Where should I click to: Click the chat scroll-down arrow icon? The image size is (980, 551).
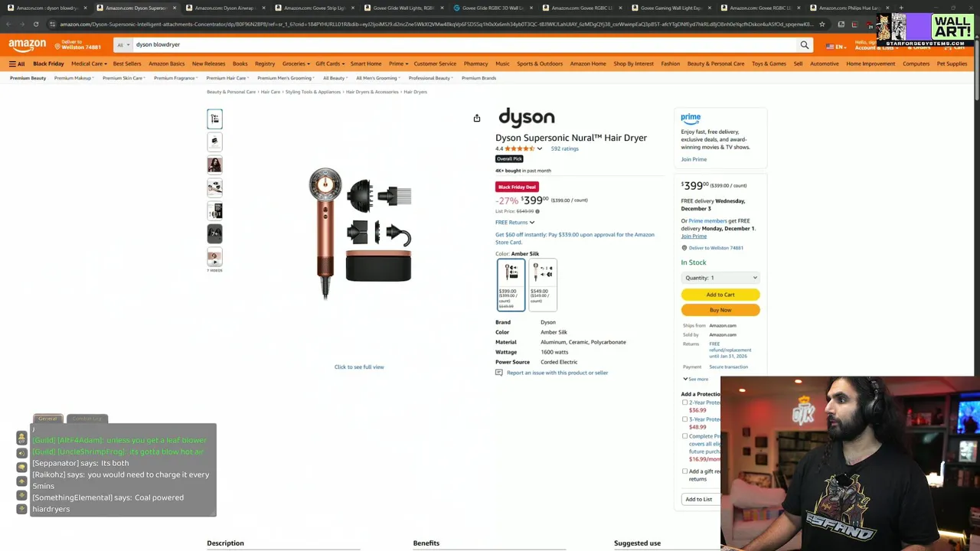21,494
